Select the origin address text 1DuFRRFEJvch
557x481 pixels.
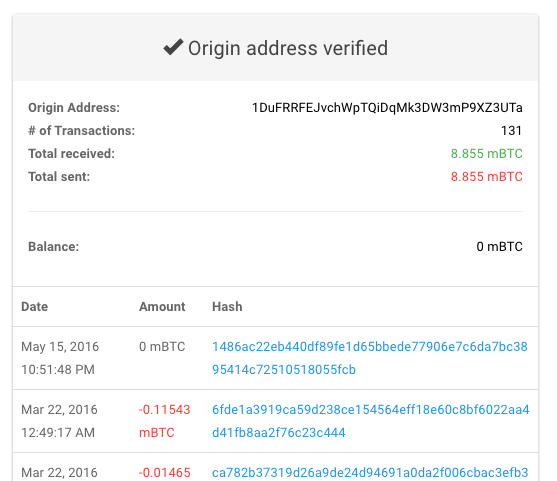tap(387, 108)
